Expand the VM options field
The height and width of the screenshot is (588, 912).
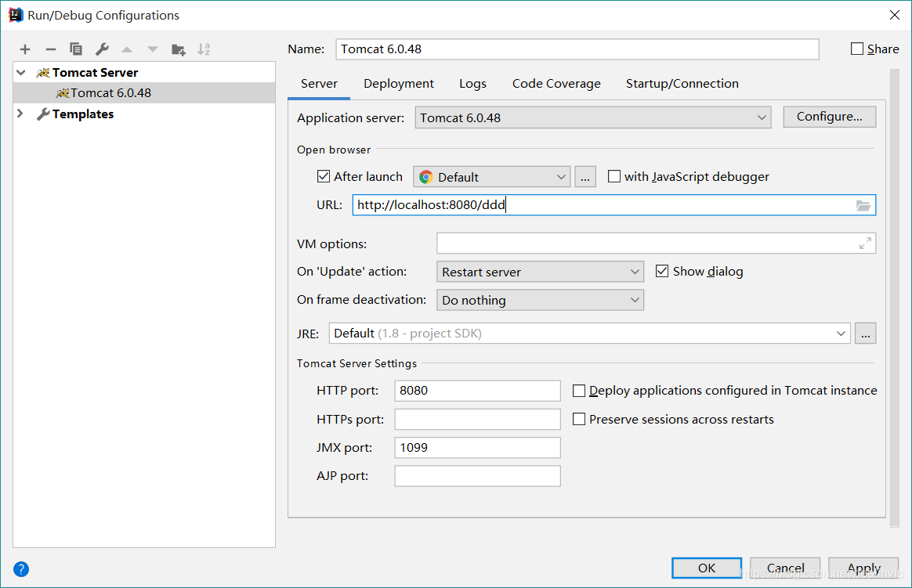[865, 243]
